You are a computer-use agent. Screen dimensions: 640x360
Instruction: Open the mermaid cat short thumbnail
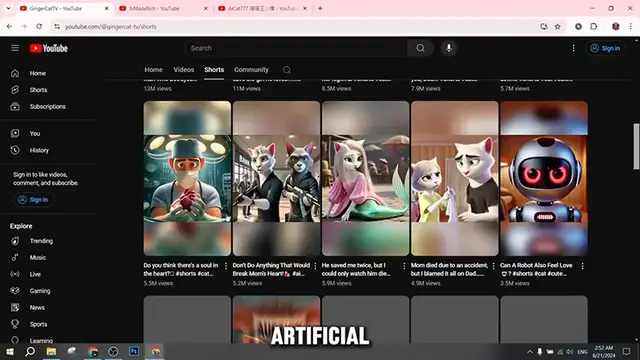365,178
